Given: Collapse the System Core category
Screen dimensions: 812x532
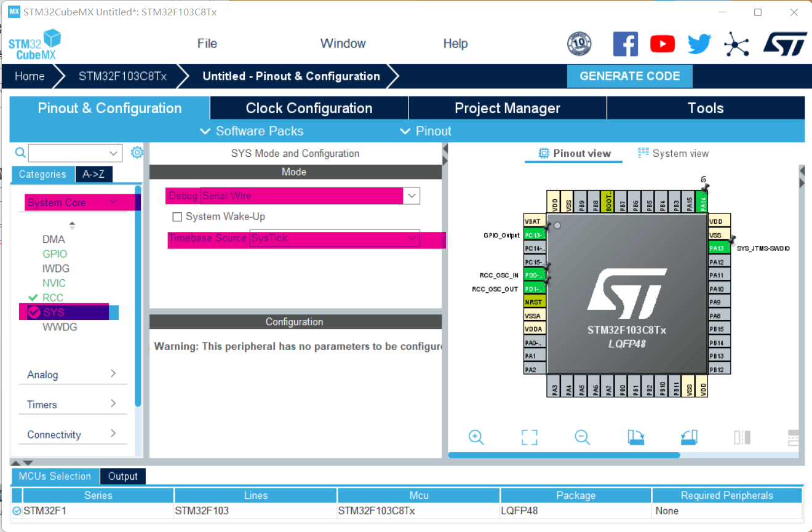Looking at the screenshot, I should pyautogui.click(x=113, y=202).
